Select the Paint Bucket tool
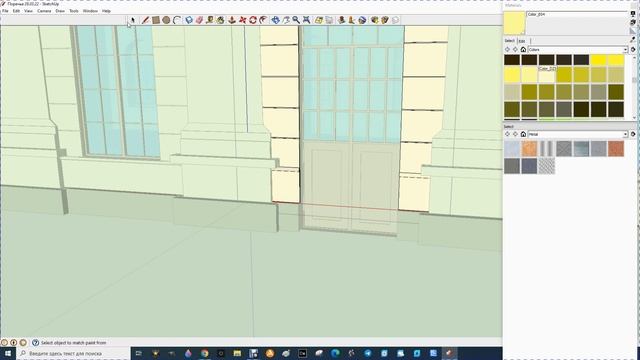 [220, 20]
